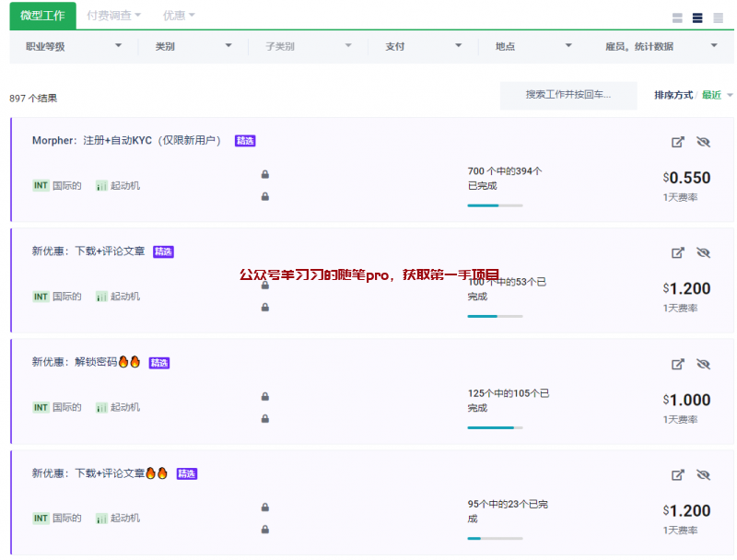Click the rating bars icon in Morpher row
Viewport: 737px width, 560px height.
coord(101,186)
